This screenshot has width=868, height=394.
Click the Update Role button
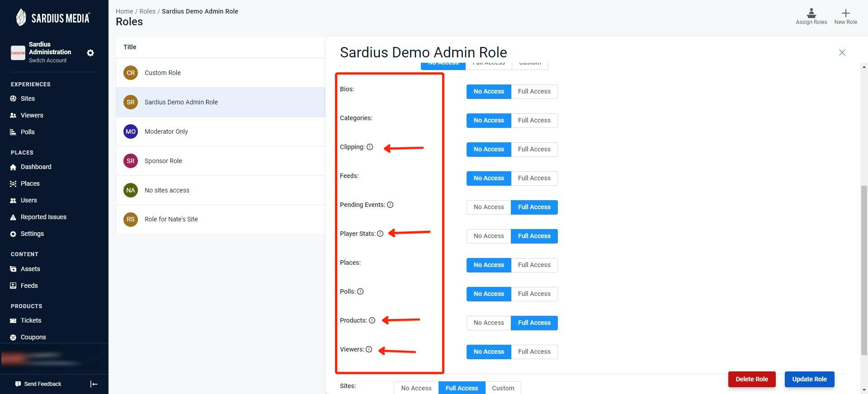pyautogui.click(x=809, y=379)
